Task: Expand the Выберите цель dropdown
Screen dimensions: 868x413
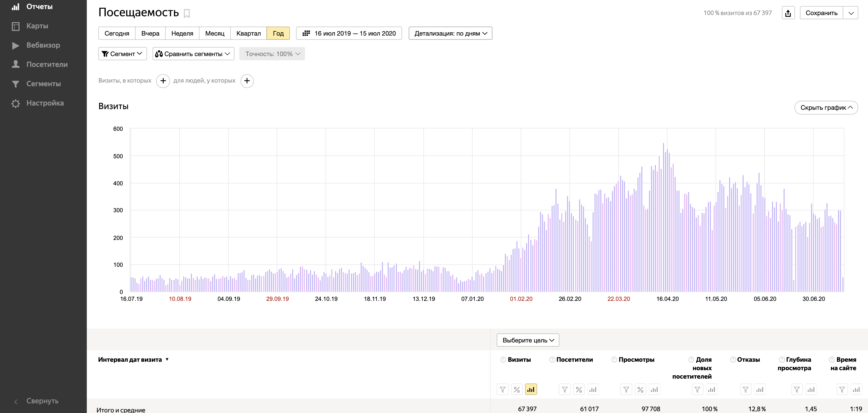Action: tap(528, 340)
